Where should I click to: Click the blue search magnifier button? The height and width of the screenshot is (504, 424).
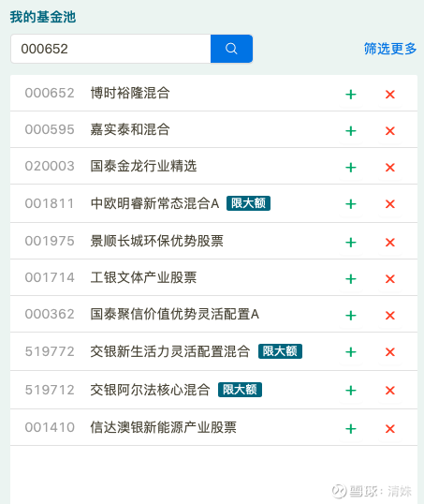(231, 49)
